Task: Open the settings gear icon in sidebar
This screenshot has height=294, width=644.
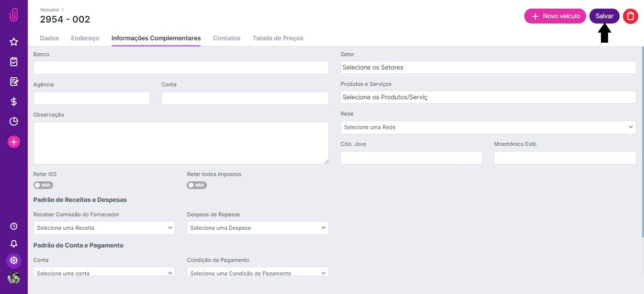Action: [14, 260]
